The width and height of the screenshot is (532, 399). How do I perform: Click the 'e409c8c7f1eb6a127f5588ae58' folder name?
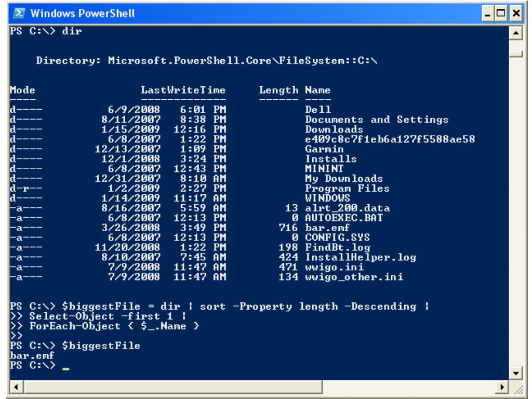coord(390,139)
